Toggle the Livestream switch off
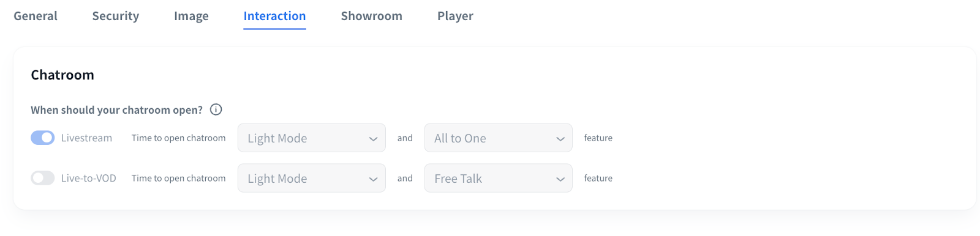The image size is (980, 236). coord(43,138)
